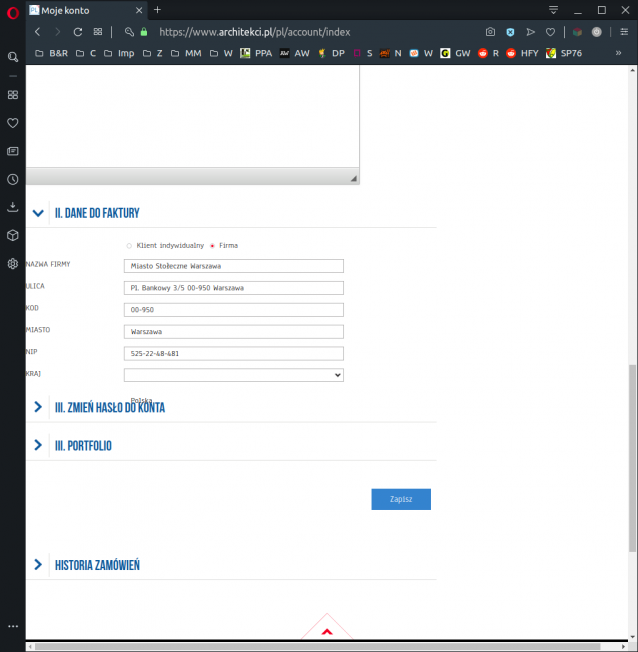Open Opera sidebar search

(x=12, y=58)
